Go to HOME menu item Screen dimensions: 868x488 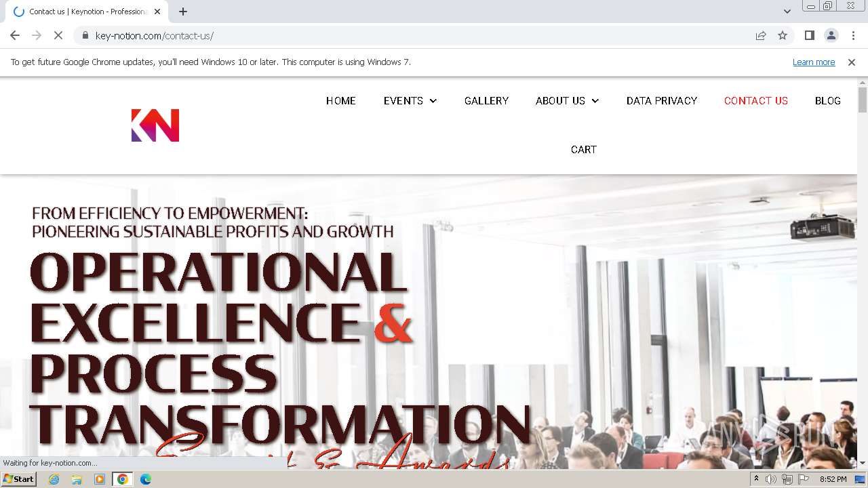tap(341, 100)
